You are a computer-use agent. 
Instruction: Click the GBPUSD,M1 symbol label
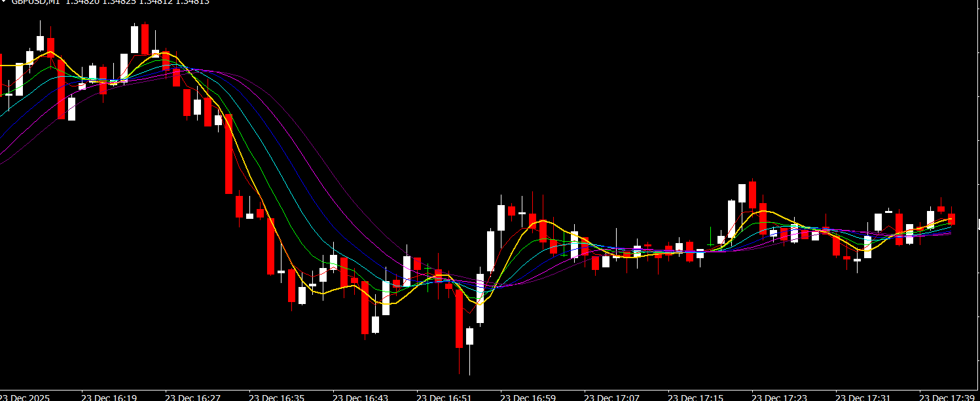[36, 2]
